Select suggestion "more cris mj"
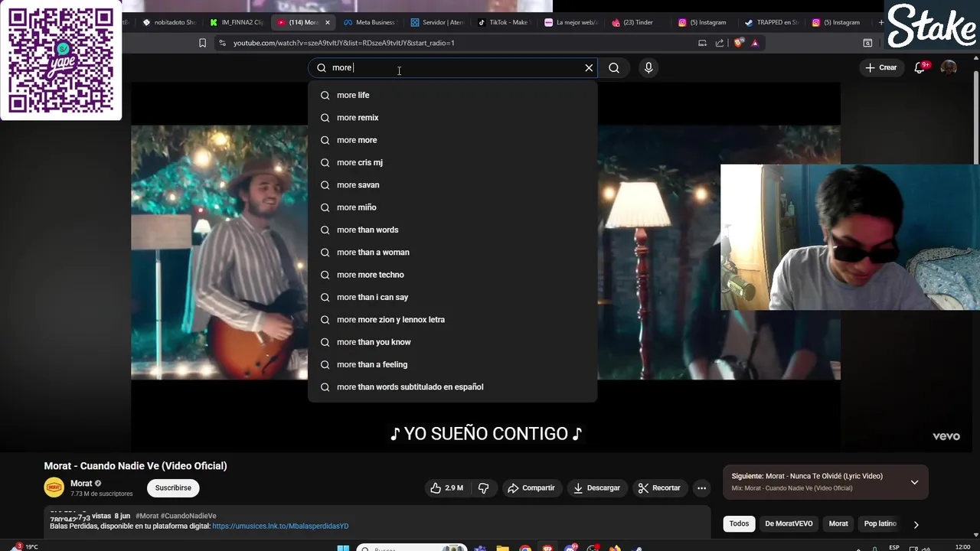Viewport: 980px width, 551px height. point(452,162)
